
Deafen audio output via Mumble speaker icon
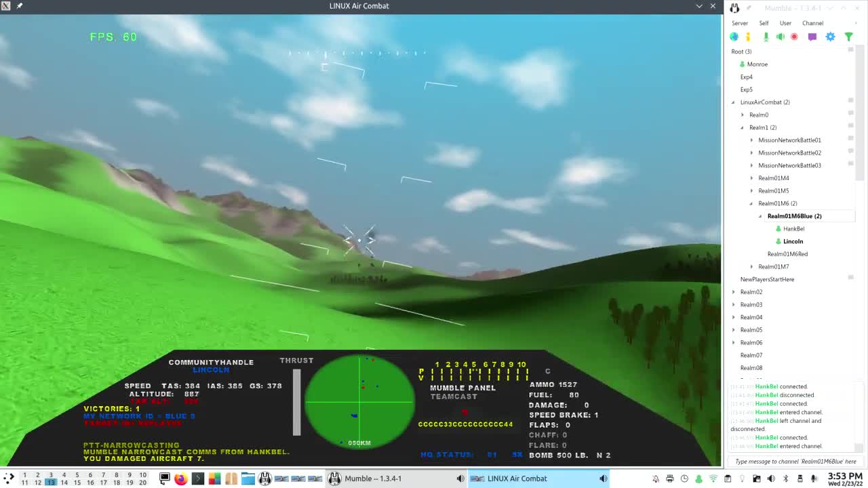(x=780, y=37)
